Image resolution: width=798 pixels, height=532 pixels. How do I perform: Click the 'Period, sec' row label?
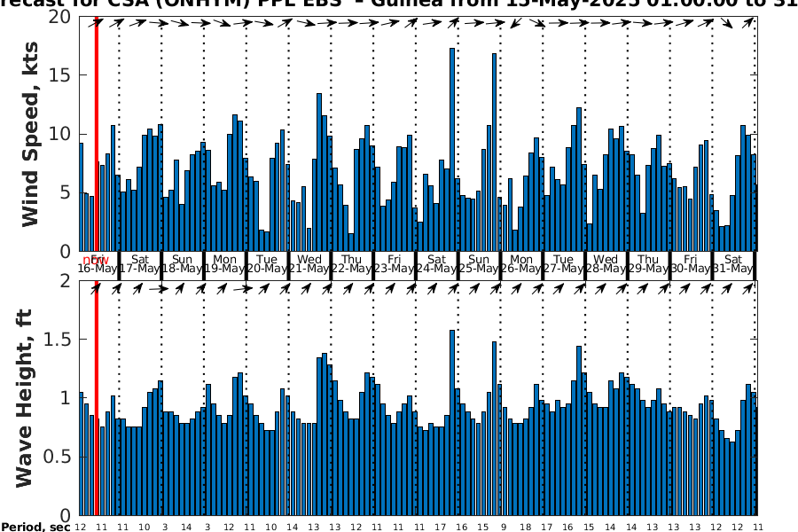[35, 527]
